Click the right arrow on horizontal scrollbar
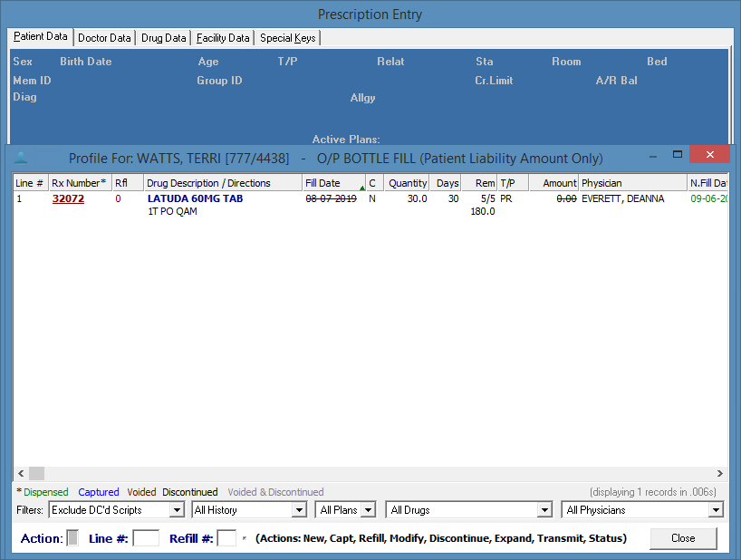This screenshot has height=560, width=741. 720,473
